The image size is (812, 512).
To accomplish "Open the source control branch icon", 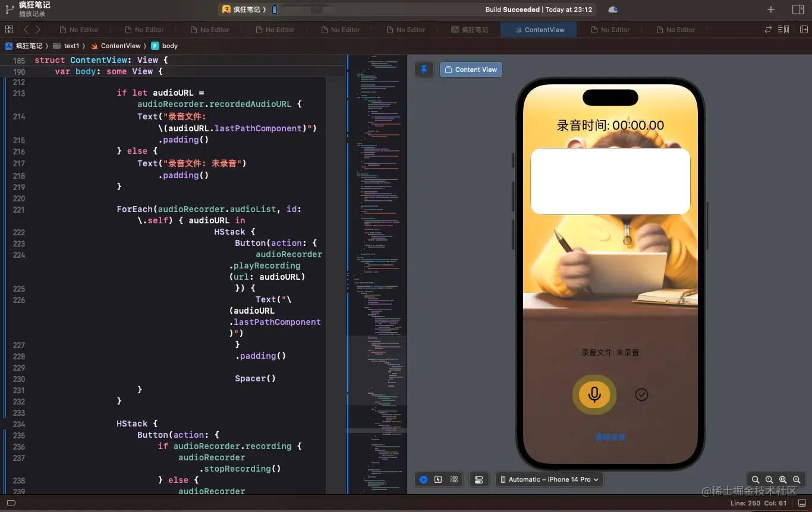I will tap(9, 9).
